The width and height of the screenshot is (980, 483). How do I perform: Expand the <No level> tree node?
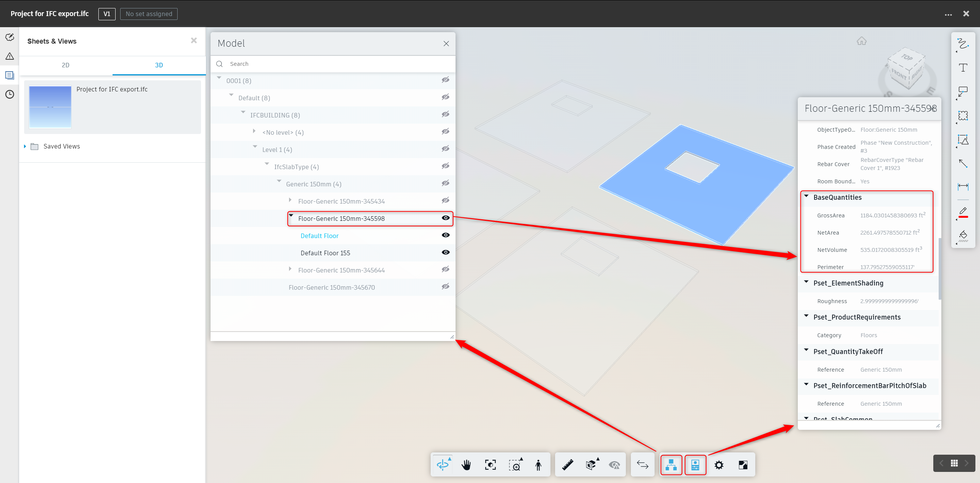[254, 131]
